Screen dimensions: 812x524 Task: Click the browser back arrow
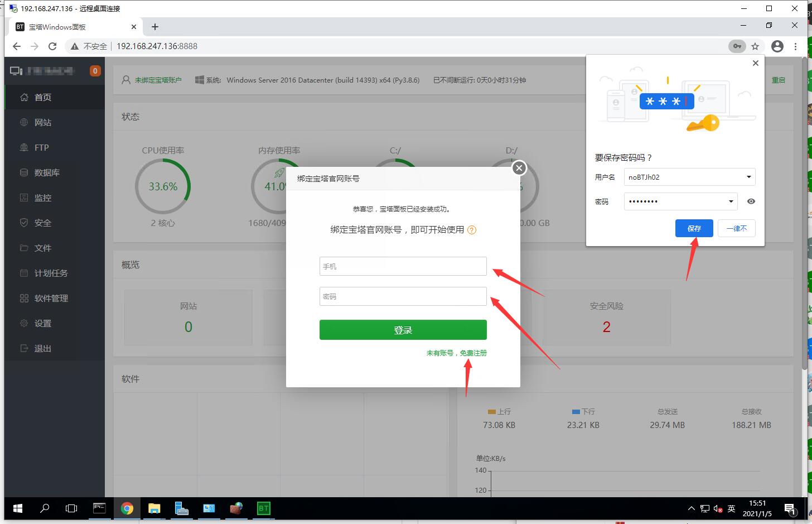click(17, 46)
